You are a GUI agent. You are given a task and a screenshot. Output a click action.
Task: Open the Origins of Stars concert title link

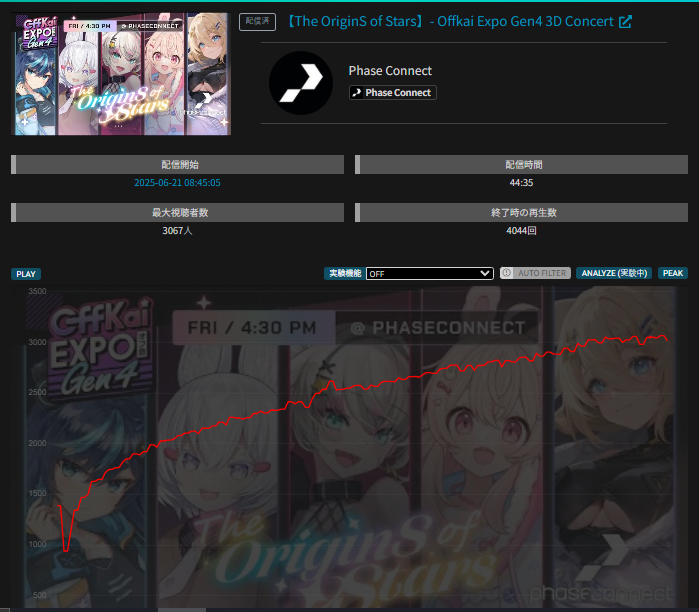(x=450, y=21)
